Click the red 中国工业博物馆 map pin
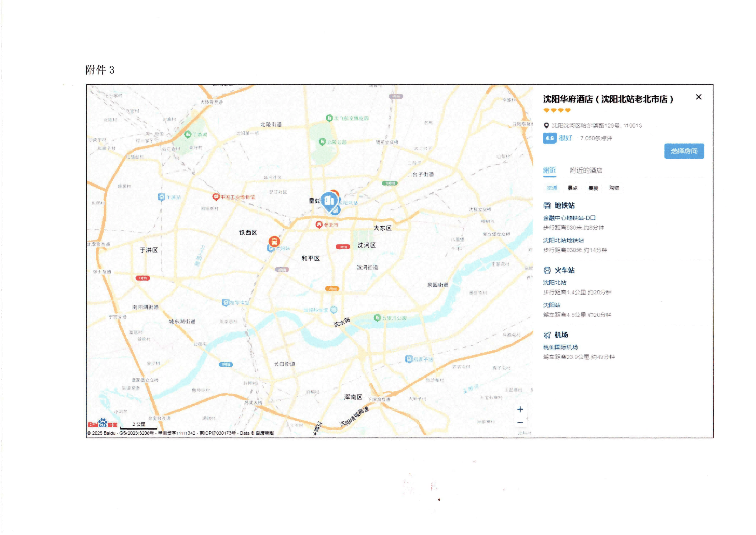This screenshot has height=535, width=756. point(216,197)
